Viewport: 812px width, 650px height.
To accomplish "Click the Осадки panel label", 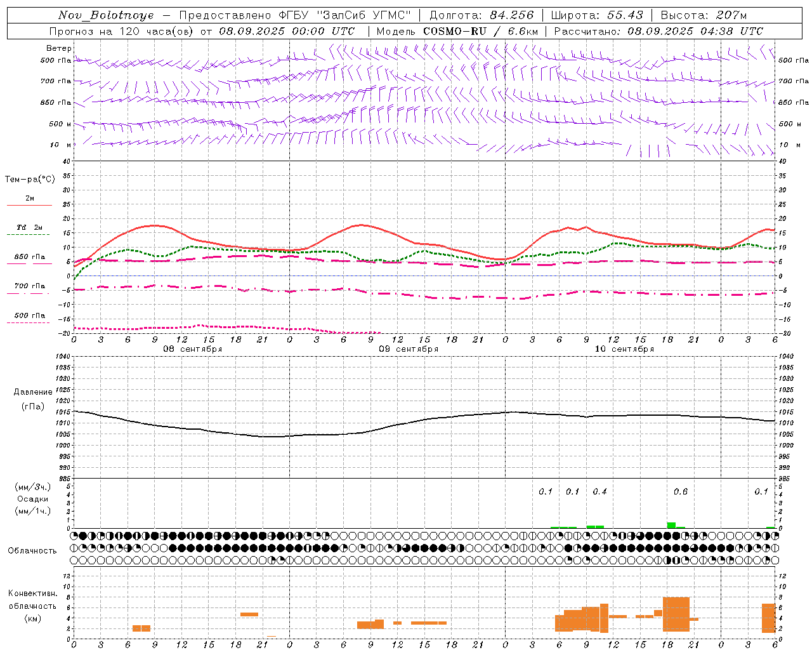I will pos(33,499).
